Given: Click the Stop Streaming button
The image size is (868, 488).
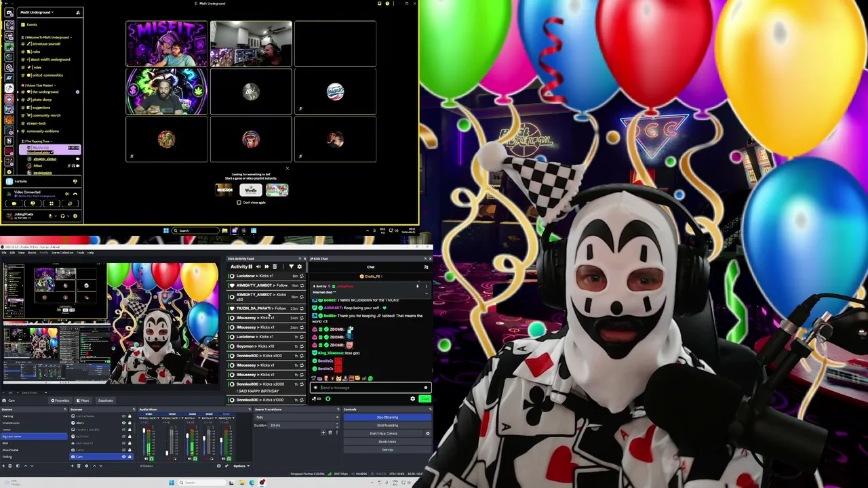Looking at the screenshot, I should [x=387, y=418].
